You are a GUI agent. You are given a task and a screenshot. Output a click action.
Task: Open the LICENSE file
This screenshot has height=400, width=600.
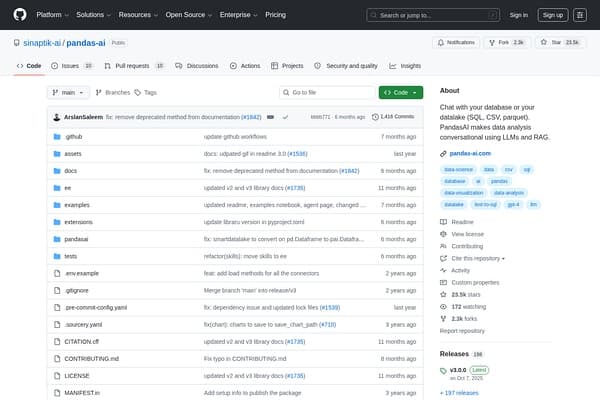point(77,376)
